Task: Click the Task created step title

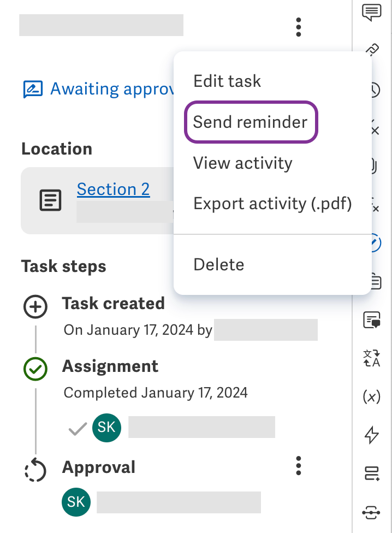Action: (x=114, y=303)
